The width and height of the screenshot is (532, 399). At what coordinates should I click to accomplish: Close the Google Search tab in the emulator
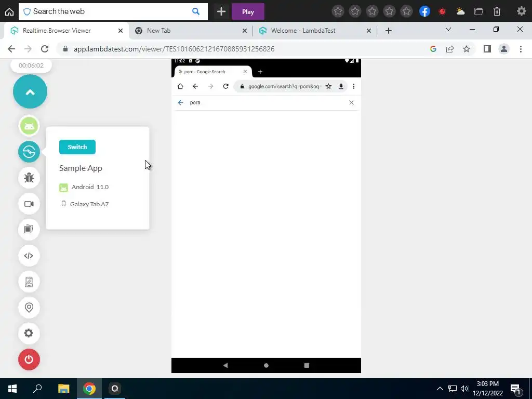pos(245,71)
